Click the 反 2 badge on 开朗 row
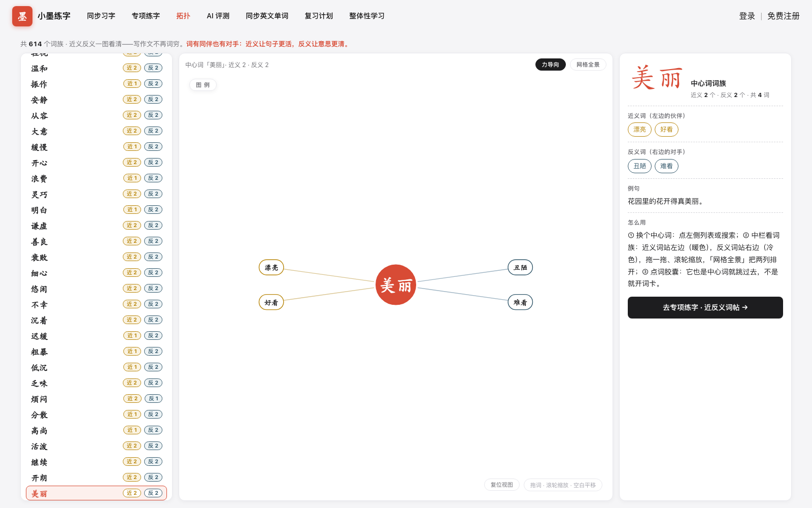 click(x=153, y=478)
